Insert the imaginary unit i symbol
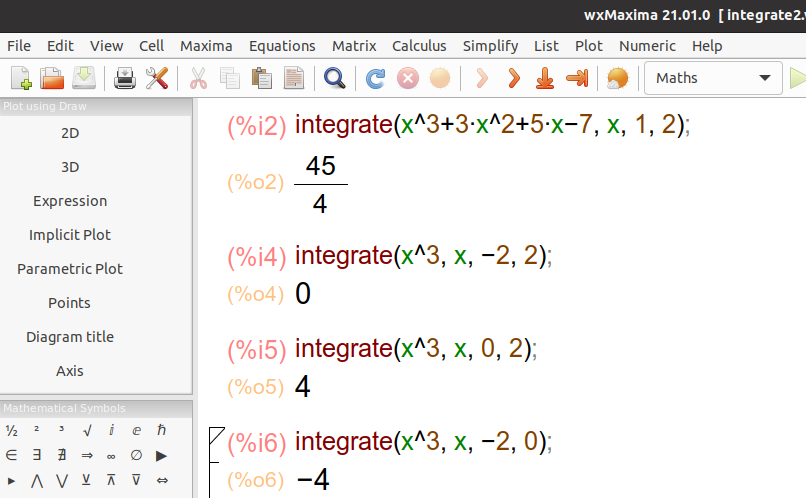Image resolution: width=806 pixels, height=498 pixels. click(x=112, y=430)
